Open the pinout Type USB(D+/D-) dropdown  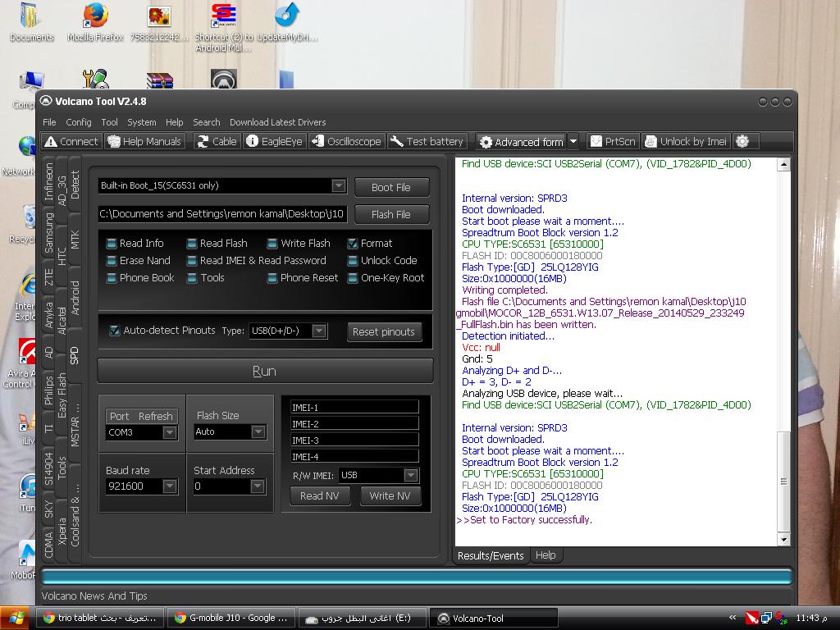tap(319, 331)
